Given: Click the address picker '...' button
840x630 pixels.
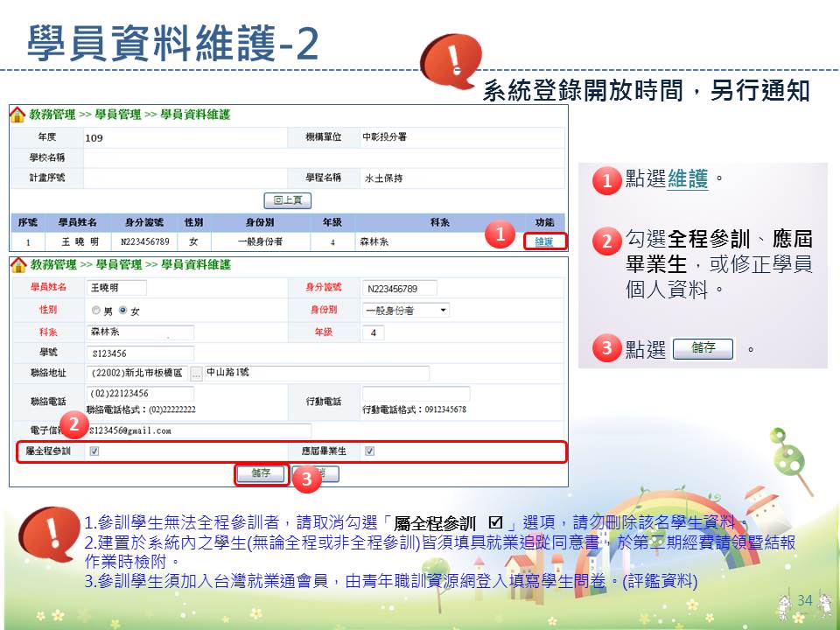Looking at the screenshot, I should pos(196,374).
